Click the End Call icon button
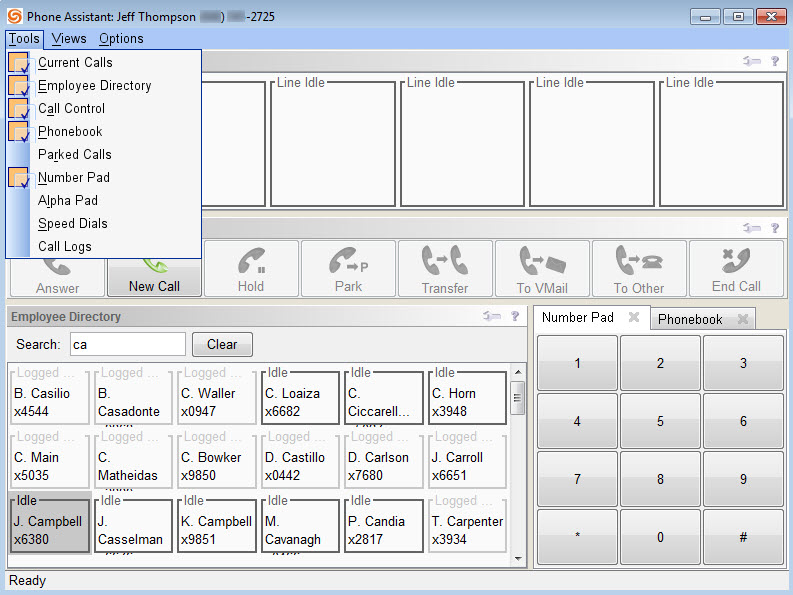The height and width of the screenshot is (595, 793). coord(736,268)
